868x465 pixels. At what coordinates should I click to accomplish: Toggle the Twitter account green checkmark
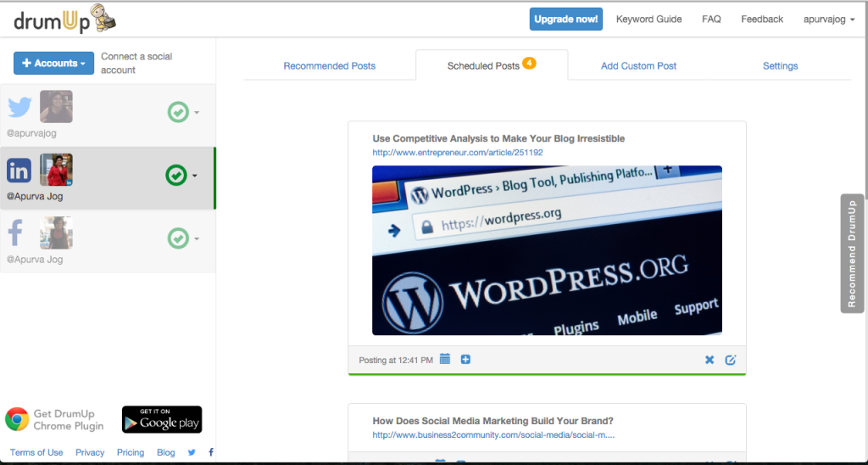(x=178, y=113)
